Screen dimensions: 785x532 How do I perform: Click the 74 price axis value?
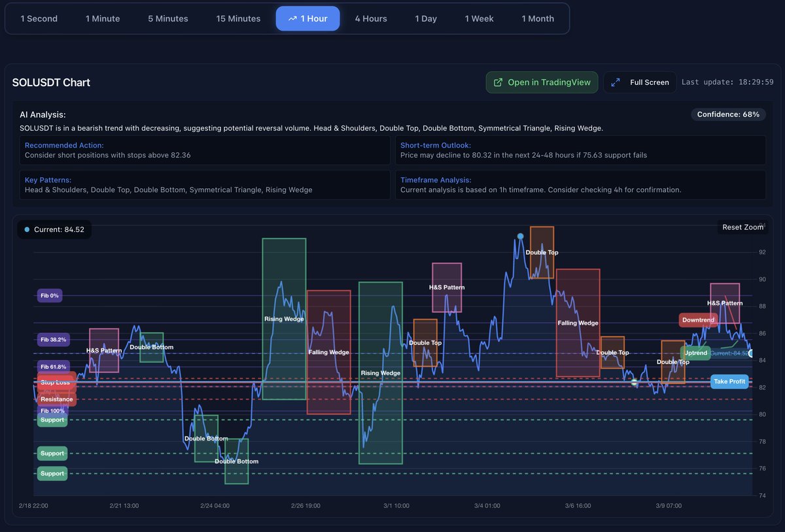762,495
